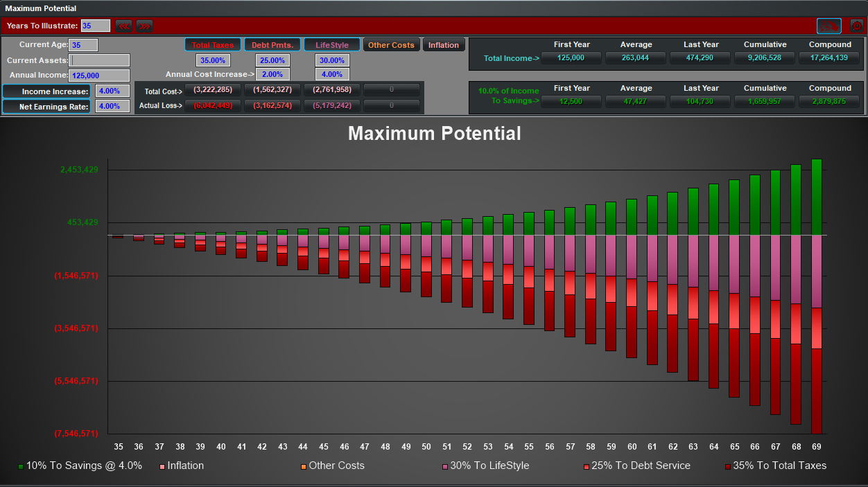The height and width of the screenshot is (487, 868).
Task: Edit the LifeStyle 30.00% rate
Action: click(x=332, y=60)
